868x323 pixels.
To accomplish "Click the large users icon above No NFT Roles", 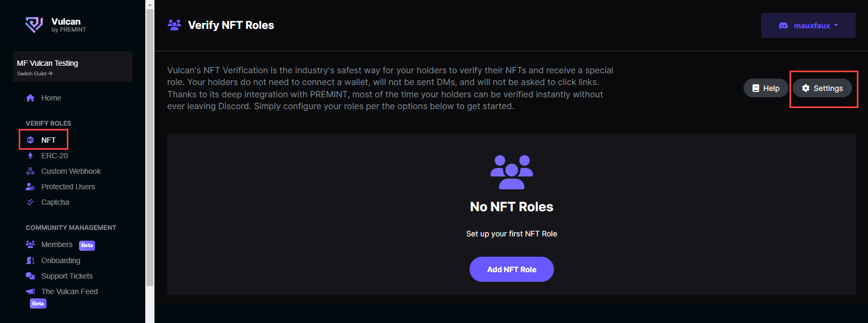I will click(x=512, y=172).
